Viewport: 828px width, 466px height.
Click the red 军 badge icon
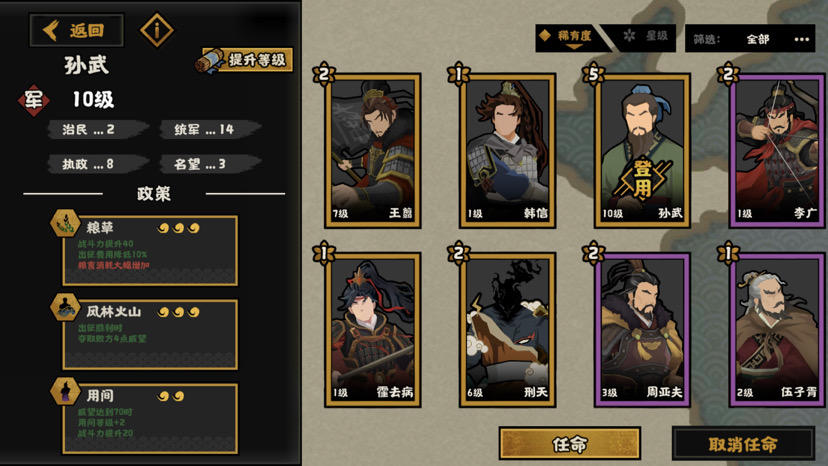click(x=33, y=100)
